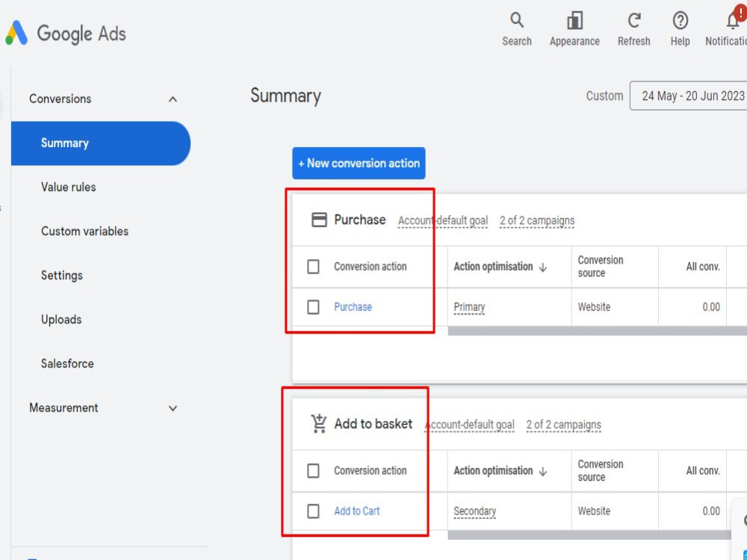Click the Primary optimisation value
Image resolution: width=747 pixels, height=560 pixels.
pos(469,308)
